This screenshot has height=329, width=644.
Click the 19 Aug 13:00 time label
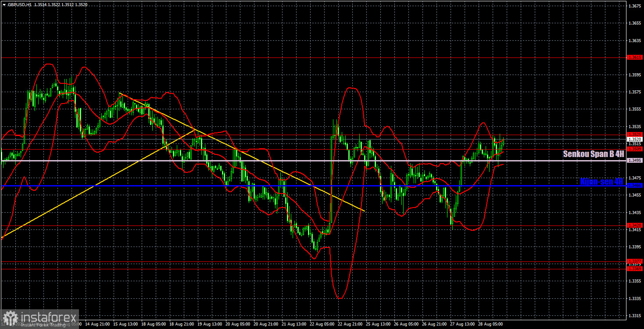coord(210,324)
